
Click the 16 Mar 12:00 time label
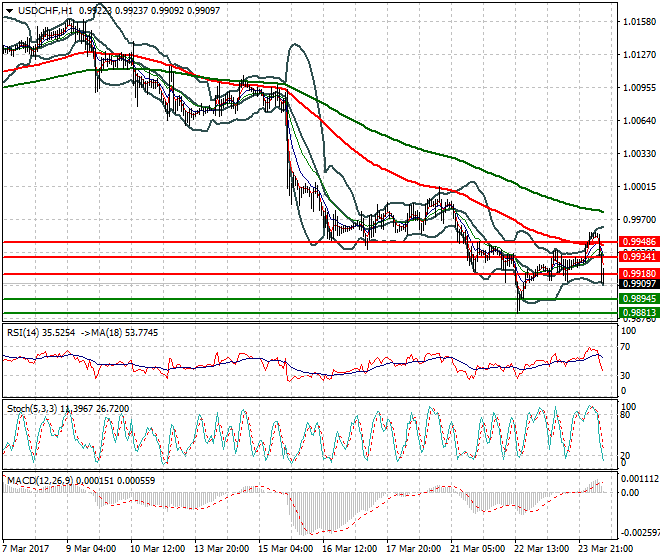(349, 549)
